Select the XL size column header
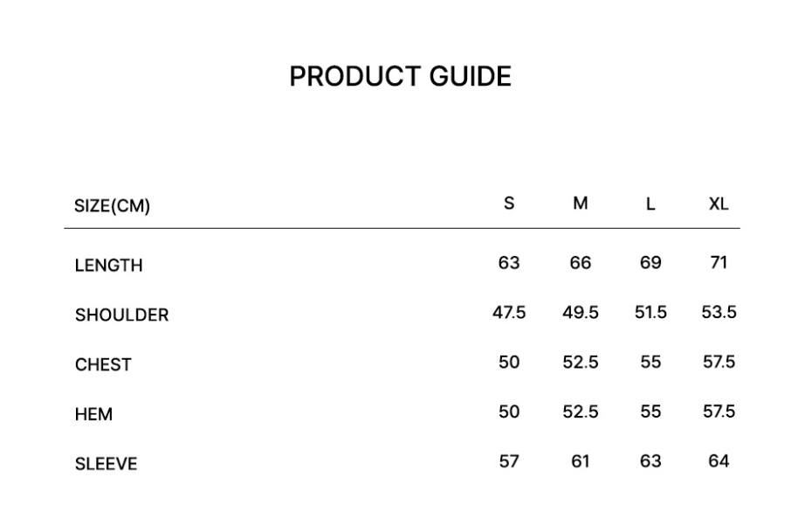Viewport: 812px width, 505px height. (719, 204)
